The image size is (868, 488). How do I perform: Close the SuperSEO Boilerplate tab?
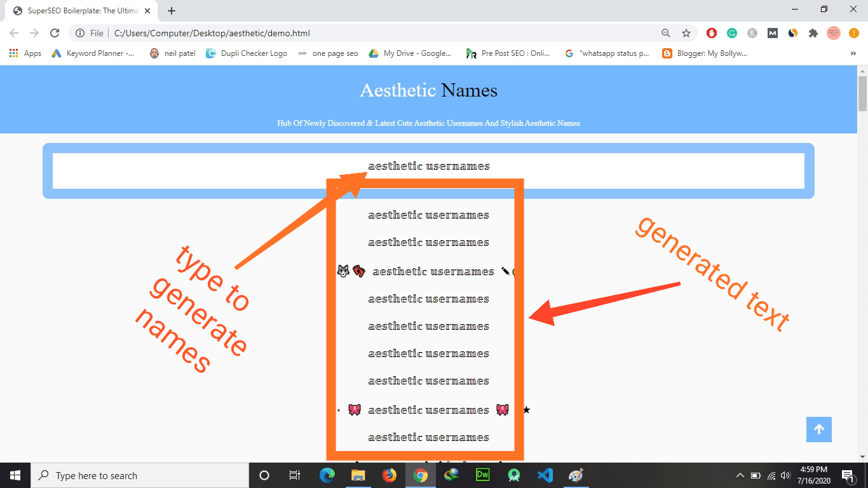(x=147, y=11)
